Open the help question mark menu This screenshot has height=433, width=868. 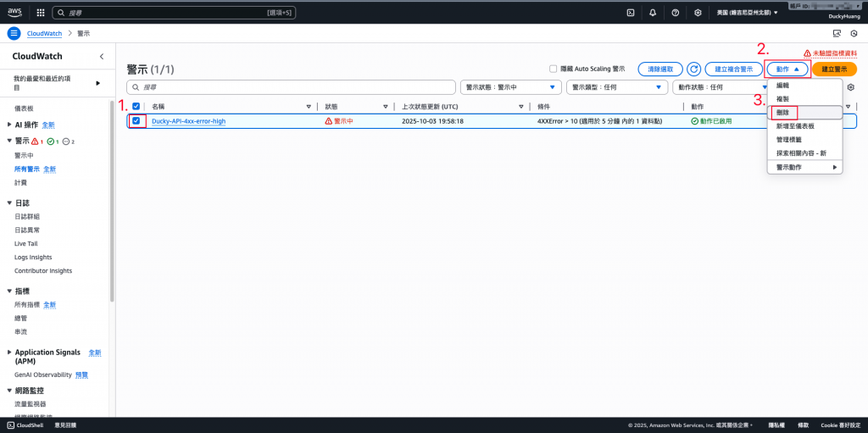pos(676,12)
